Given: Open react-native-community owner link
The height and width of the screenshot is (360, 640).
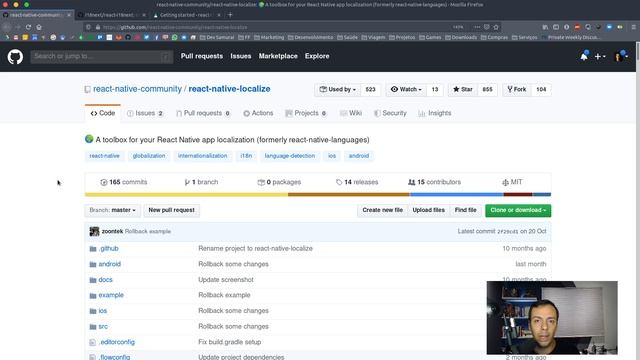Looking at the screenshot, I should pyautogui.click(x=137, y=89).
